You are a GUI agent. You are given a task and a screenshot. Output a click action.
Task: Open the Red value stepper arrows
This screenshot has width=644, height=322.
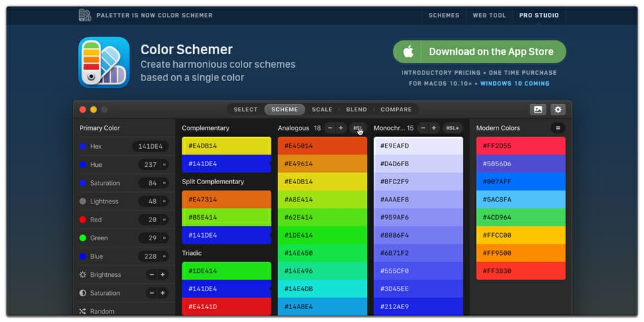164,220
